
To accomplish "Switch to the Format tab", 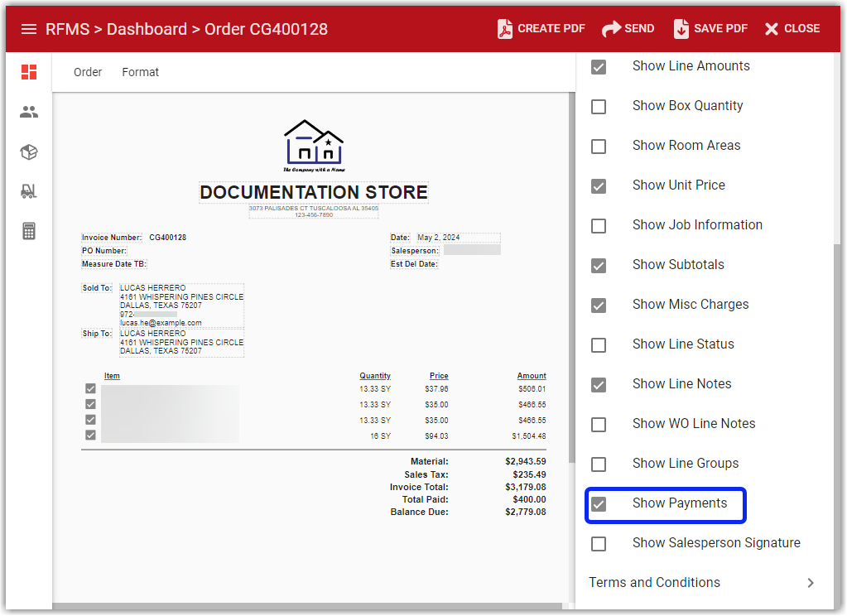I will (141, 72).
